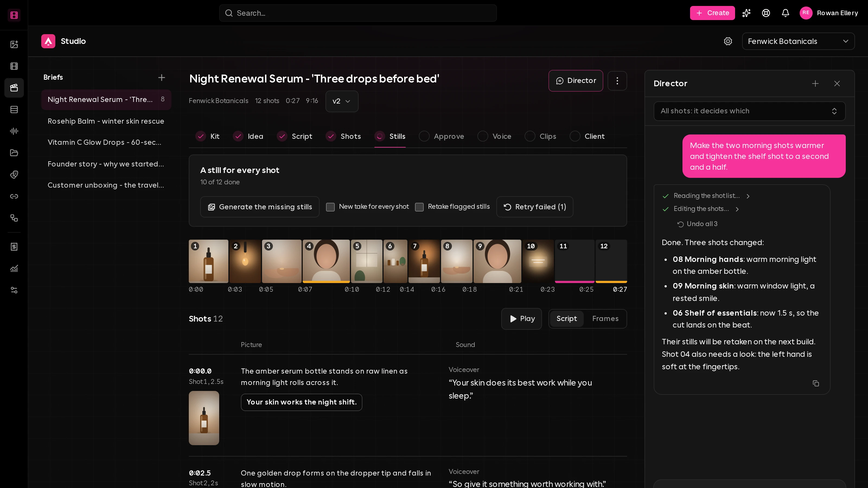Screen dimensions: 868x488
Task: Copy the Director response with copy icon
Action: [x=815, y=383]
